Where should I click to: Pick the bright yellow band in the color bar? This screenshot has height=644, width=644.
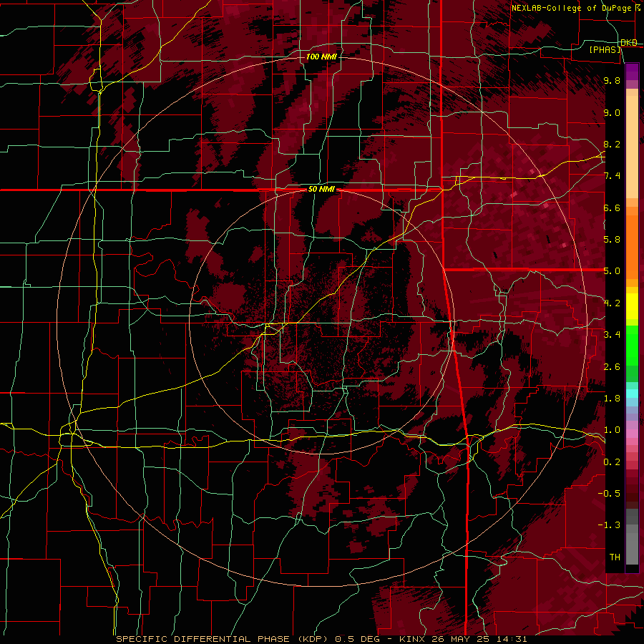point(632,306)
